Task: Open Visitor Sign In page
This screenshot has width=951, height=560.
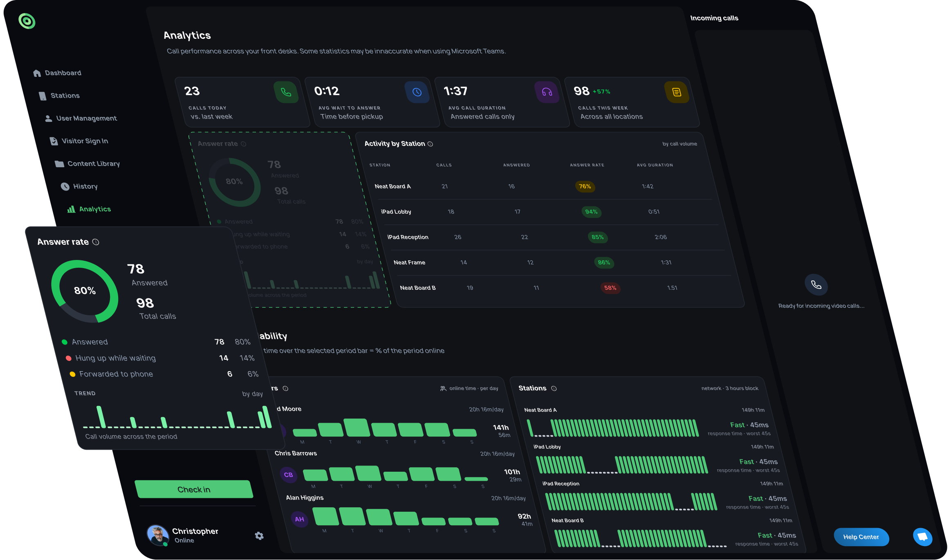Action: coord(79,141)
